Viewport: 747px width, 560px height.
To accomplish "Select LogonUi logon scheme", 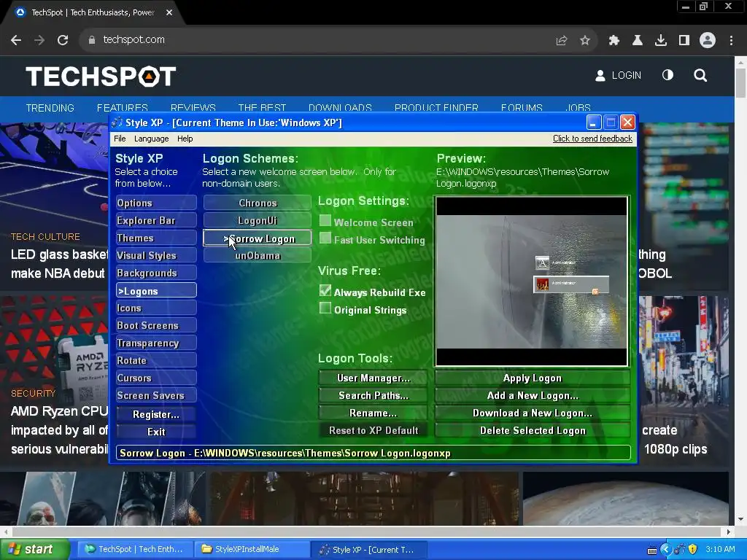I will [x=258, y=220].
